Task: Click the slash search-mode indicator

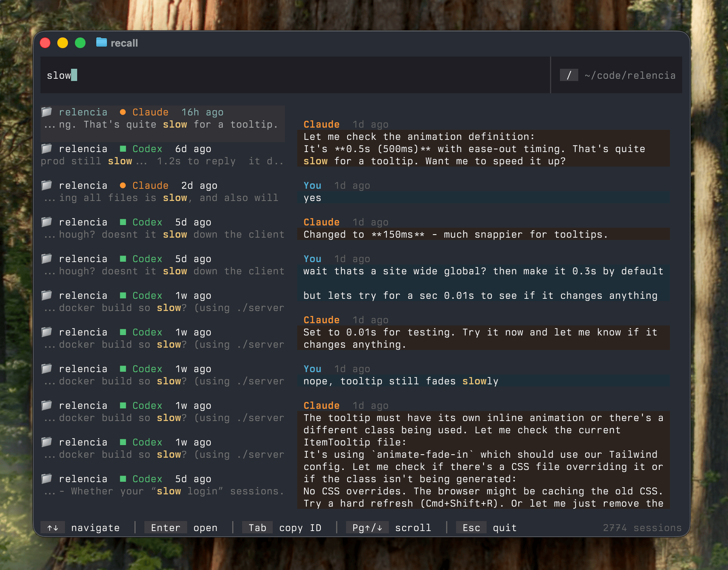Action: [570, 75]
